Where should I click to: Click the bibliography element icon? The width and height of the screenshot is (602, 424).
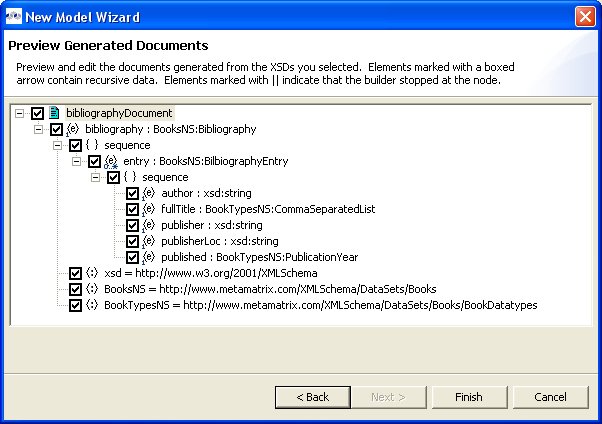[x=72, y=129]
